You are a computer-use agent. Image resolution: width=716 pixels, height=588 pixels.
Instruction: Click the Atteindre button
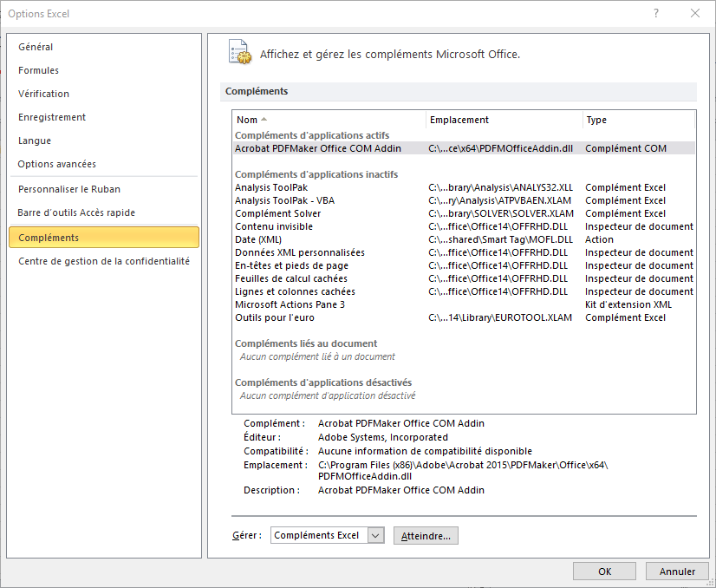(426, 536)
